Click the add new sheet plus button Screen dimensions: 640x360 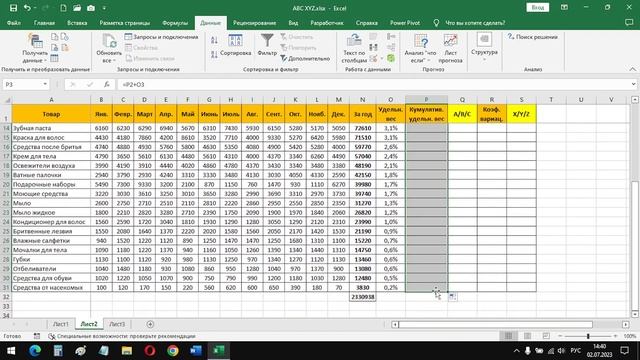150,324
